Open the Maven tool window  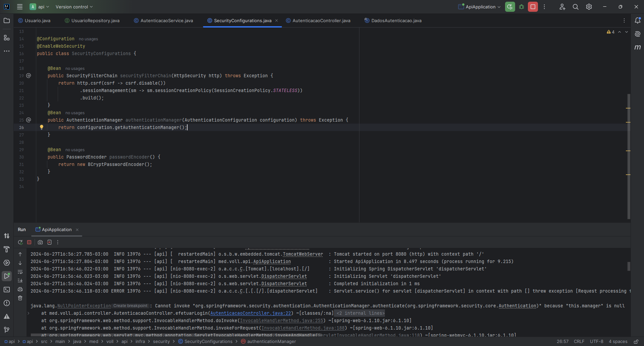click(x=638, y=47)
